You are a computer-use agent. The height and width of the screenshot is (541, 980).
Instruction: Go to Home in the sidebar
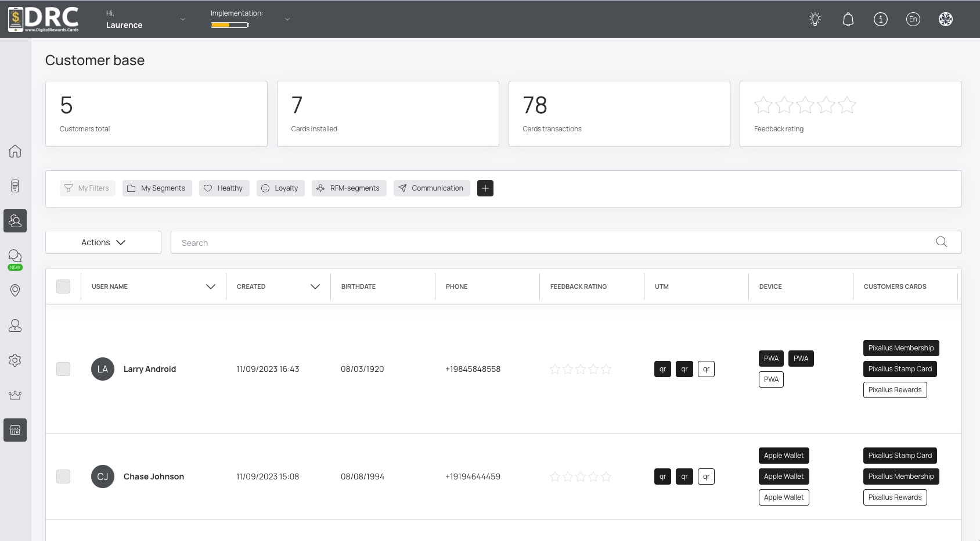click(x=15, y=151)
